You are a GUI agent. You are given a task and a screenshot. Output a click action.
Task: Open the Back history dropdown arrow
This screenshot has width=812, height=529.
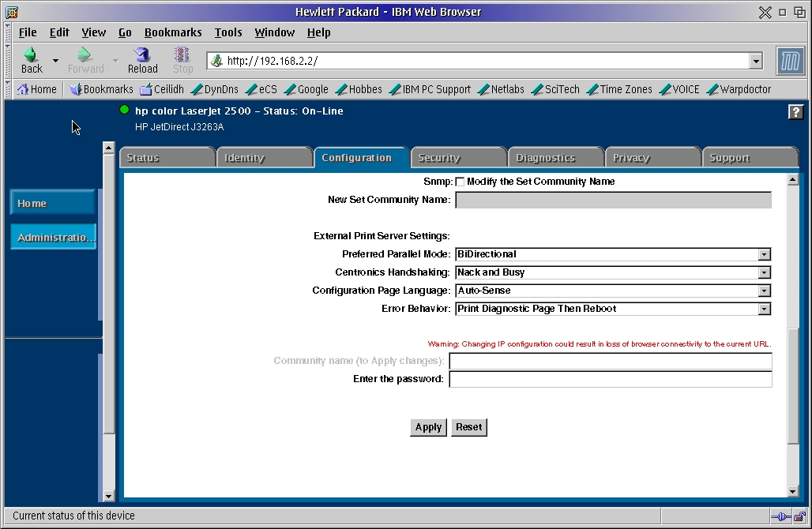[55, 61]
